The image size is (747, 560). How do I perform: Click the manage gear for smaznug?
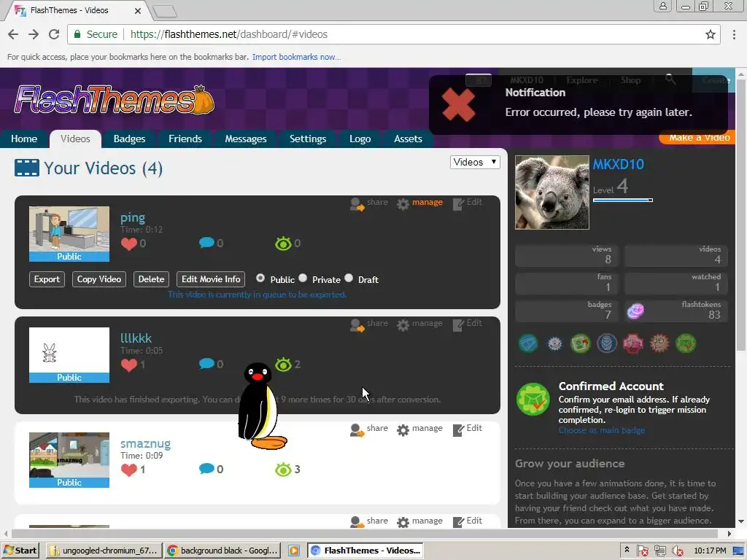click(403, 430)
